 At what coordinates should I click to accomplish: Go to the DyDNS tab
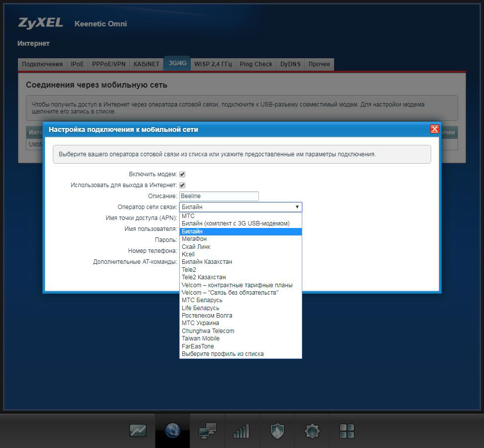(x=290, y=64)
